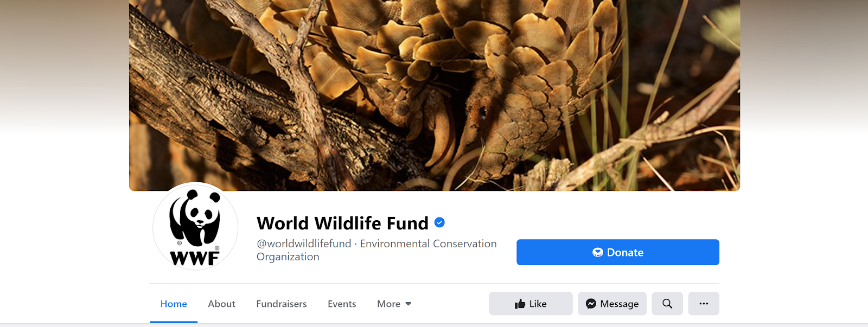Click the World Wildlife Fund page title
The image size is (868, 327).
click(x=342, y=223)
